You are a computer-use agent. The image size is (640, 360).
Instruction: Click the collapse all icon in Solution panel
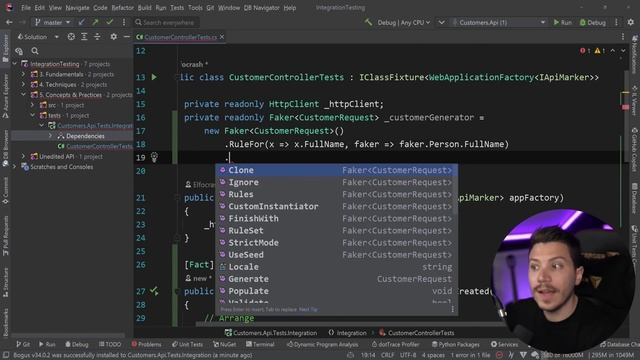click(97, 37)
